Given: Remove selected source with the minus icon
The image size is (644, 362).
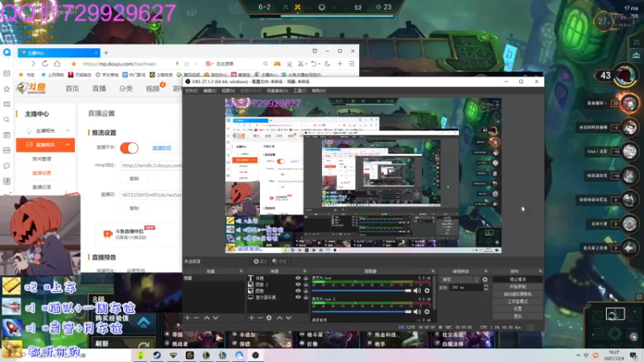Looking at the screenshot, I should (x=260, y=318).
